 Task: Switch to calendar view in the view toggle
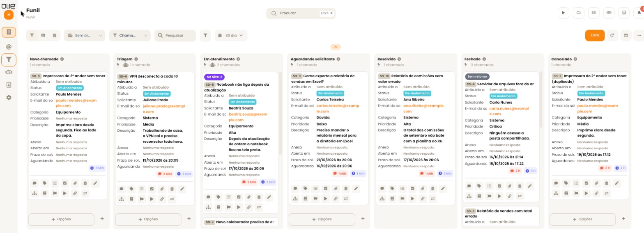pyautogui.click(x=54, y=36)
